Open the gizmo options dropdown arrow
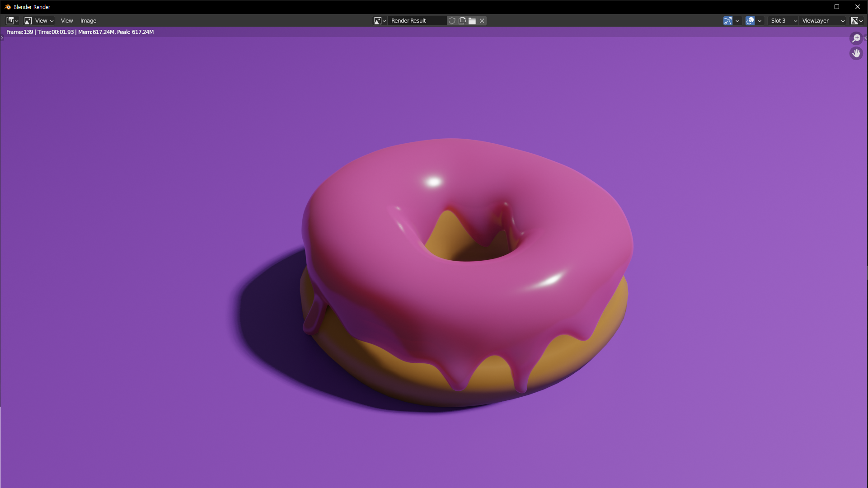 pyautogui.click(x=737, y=21)
